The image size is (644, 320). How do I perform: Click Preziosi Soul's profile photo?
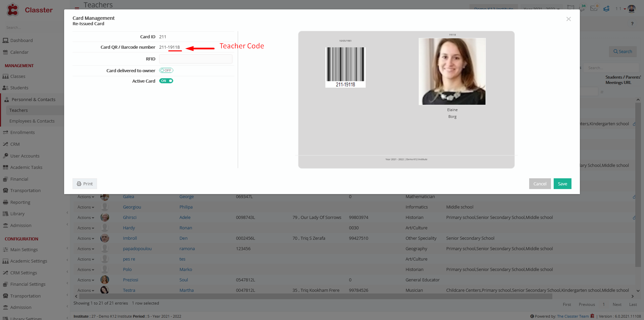[x=105, y=280]
